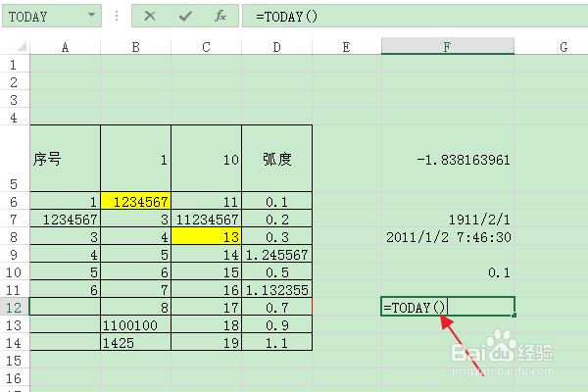Select cell A7 containing 1234567
The image size is (588, 392).
(66, 219)
